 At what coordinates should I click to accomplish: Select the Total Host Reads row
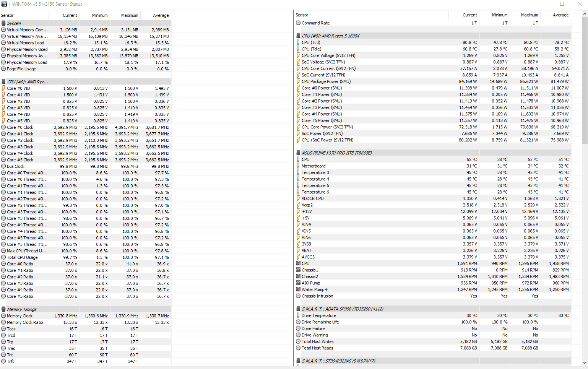click(433, 348)
